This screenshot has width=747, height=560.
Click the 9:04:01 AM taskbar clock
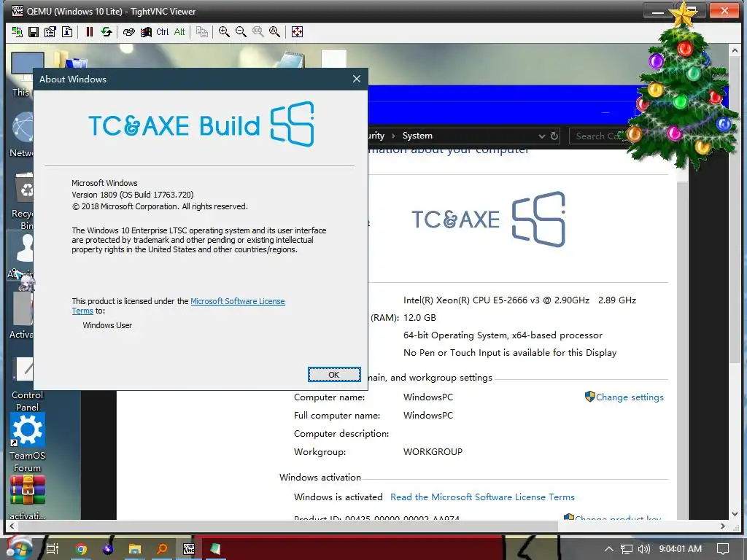click(x=681, y=549)
